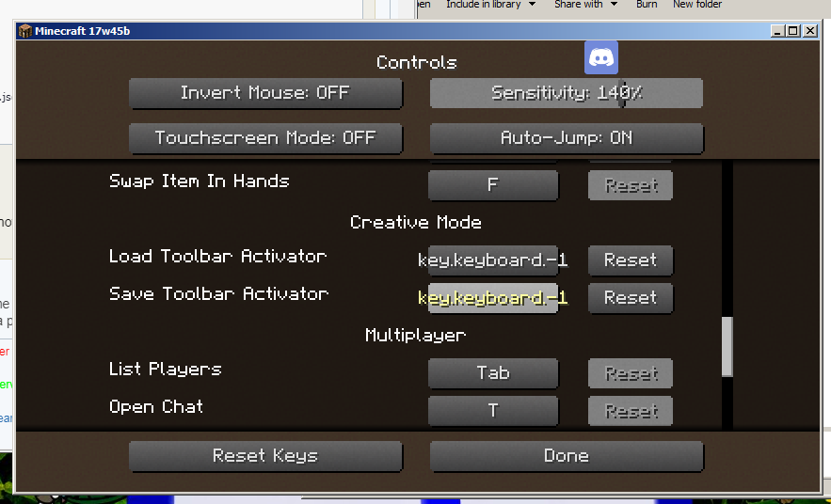The image size is (831, 504).
Task: Click the Reset Keys button
Action: (x=265, y=456)
